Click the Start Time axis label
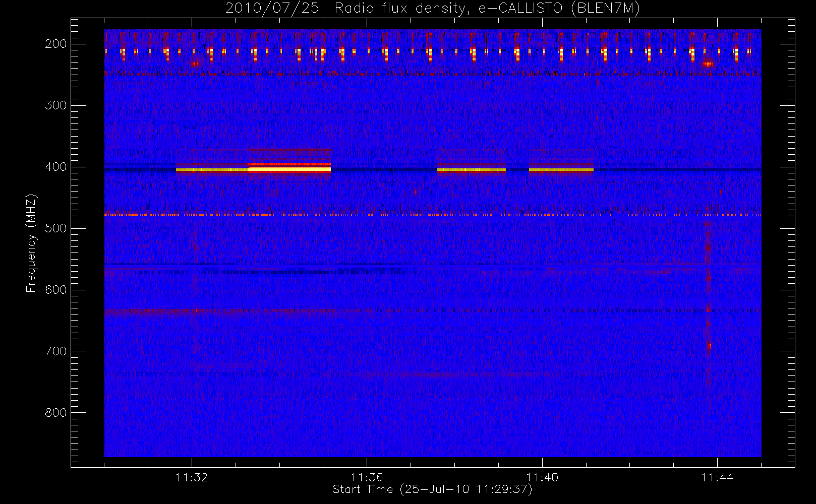This screenshot has height=504, width=816. [x=432, y=489]
